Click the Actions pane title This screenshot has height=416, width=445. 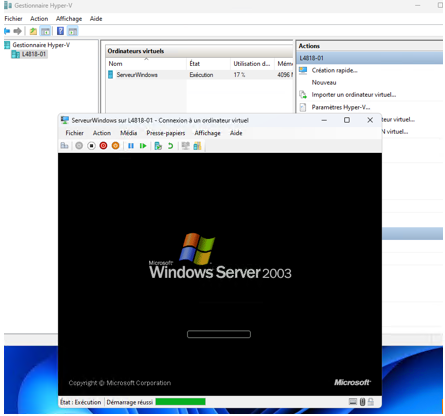(309, 46)
